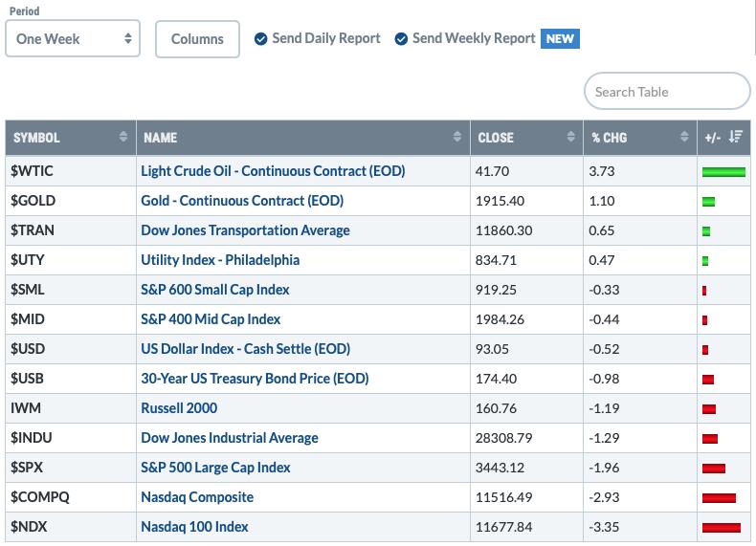The image size is (756, 546).
Task: Click the blue NEW badge
Action: pos(560,38)
